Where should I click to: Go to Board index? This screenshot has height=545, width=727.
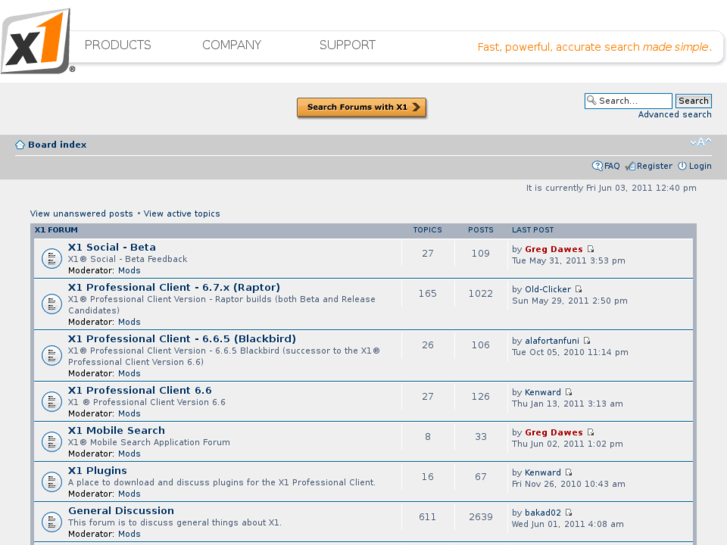click(x=57, y=145)
